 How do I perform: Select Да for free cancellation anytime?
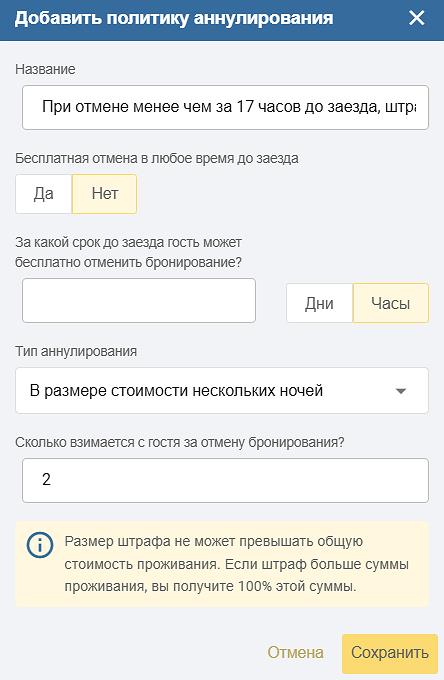point(44,194)
